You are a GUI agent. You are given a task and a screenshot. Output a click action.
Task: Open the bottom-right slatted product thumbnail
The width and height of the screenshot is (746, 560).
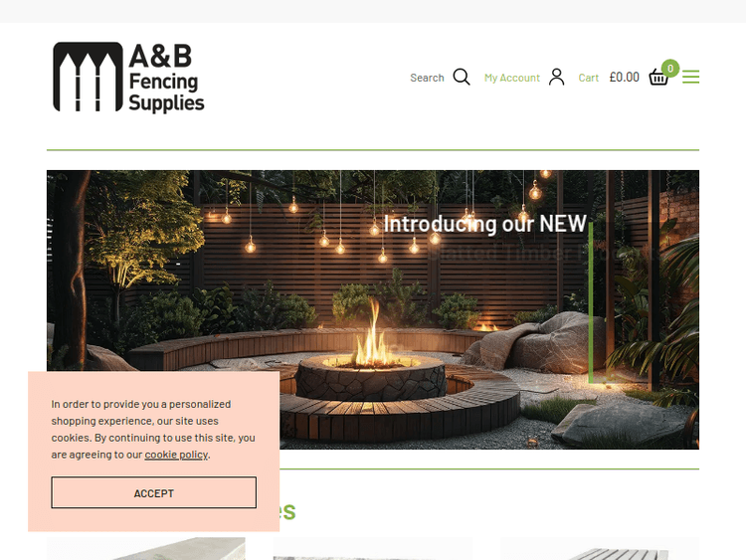(x=600, y=549)
